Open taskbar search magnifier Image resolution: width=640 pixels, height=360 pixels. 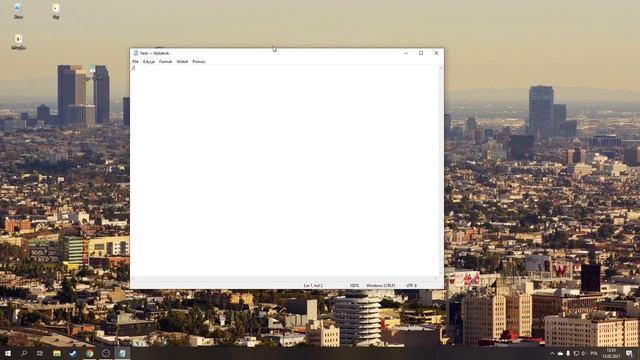point(24,353)
